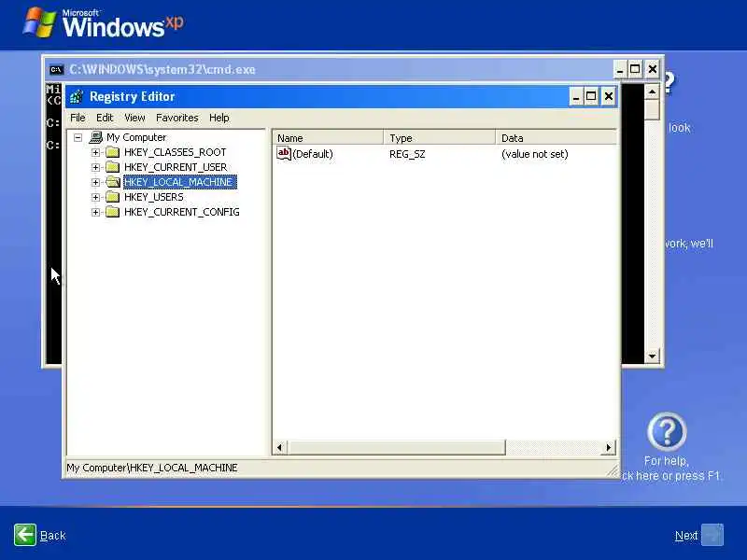Sort values by the Data column header
This screenshot has width=747, height=560.
(x=556, y=137)
